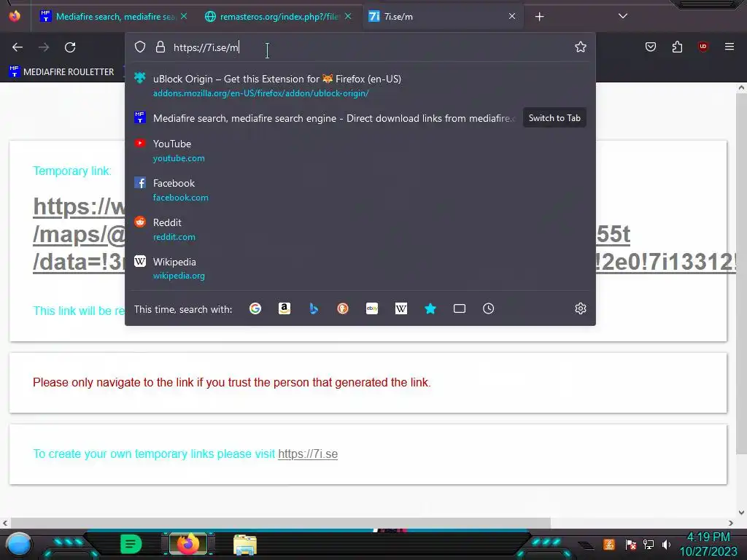Choose the Reddit suggestion
Image resolution: width=747 pixels, height=560 pixels.
pyautogui.click(x=360, y=230)
